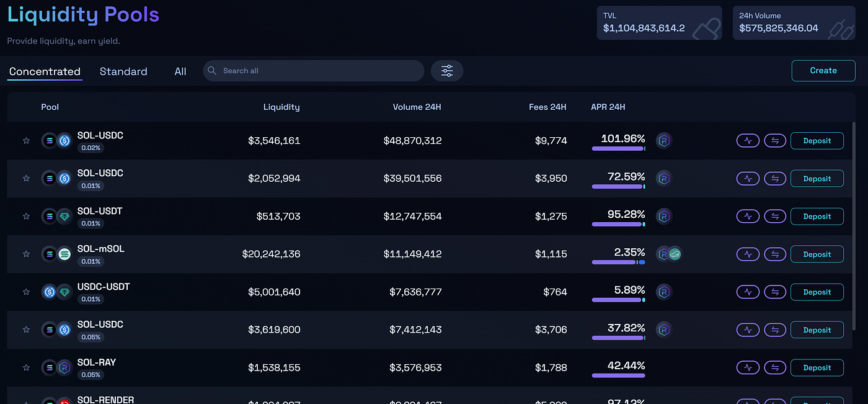Click APR bar of USDC-USDT pool
Image resolution: width=868 pixels, height=404 pixels.
click(619, 300)
